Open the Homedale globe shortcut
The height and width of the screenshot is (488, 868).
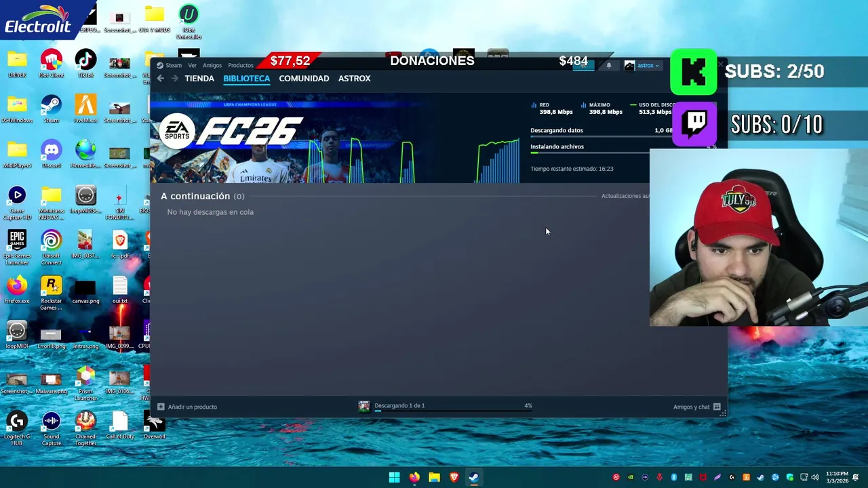tap(85, 154)
